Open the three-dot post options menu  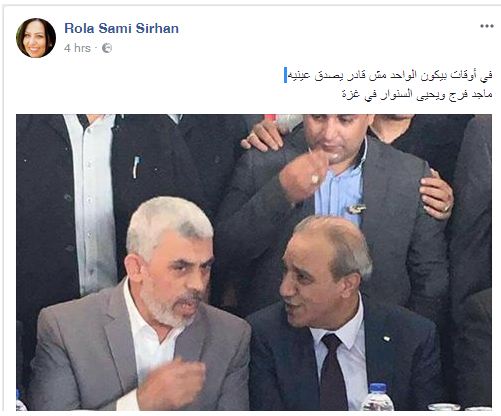487,26
